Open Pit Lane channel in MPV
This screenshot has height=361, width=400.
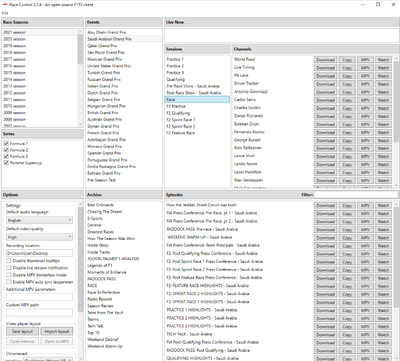tap(365, 76)
